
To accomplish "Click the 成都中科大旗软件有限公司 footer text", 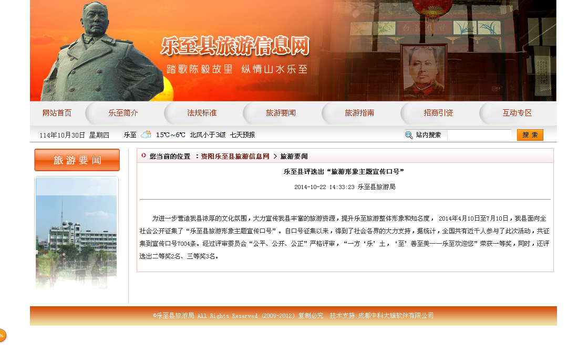I will pos(396,316).
